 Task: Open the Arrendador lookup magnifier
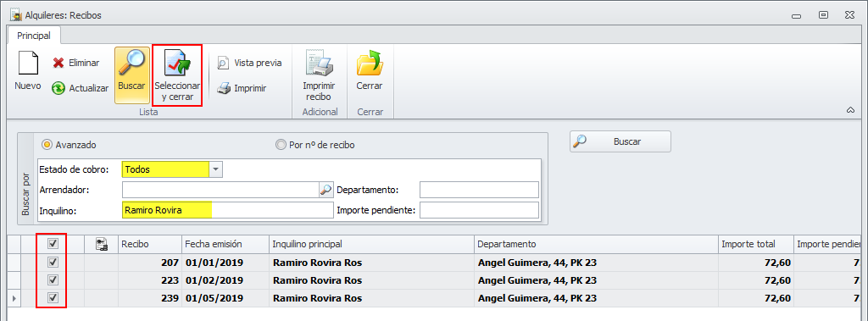point(325,190)
